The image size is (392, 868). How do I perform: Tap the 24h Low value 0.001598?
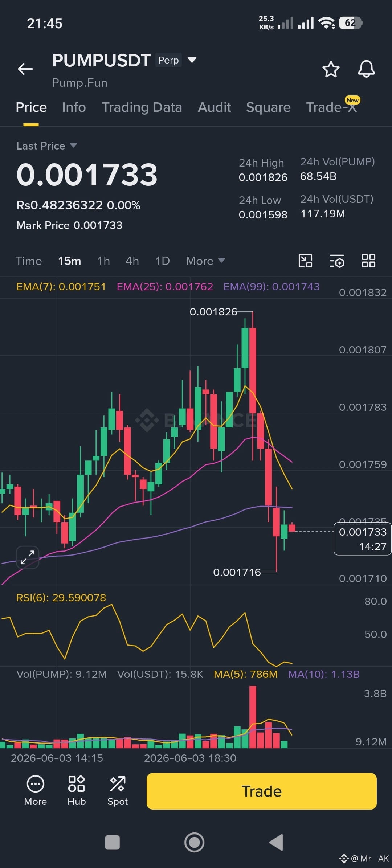(x=263, y=215)
